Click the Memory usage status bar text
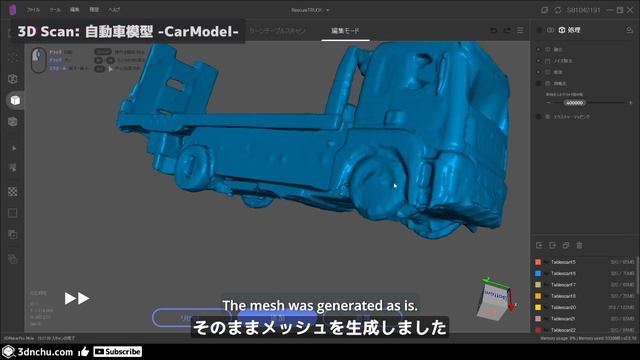The height and width of the screenshot is (360, 640). pyautogui.click(x=588, y=338)
